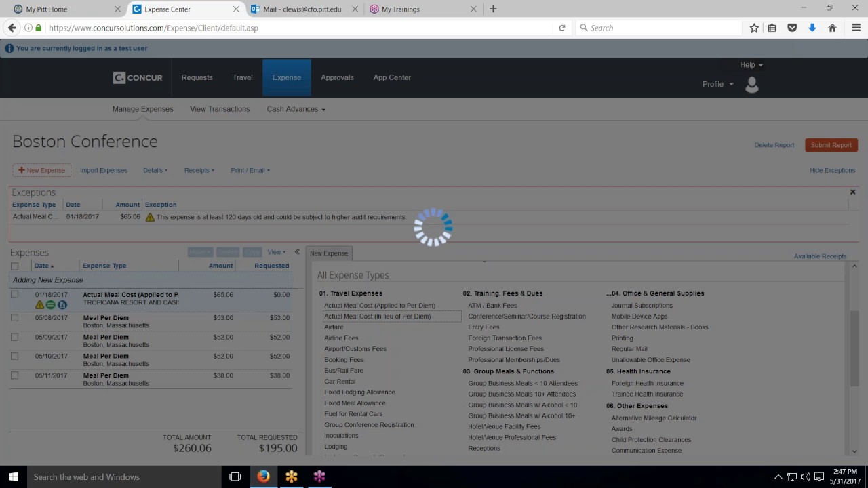The width and height of the screenshot is (868, 488).
Task: Click the Concur logo
Action: 138,78
